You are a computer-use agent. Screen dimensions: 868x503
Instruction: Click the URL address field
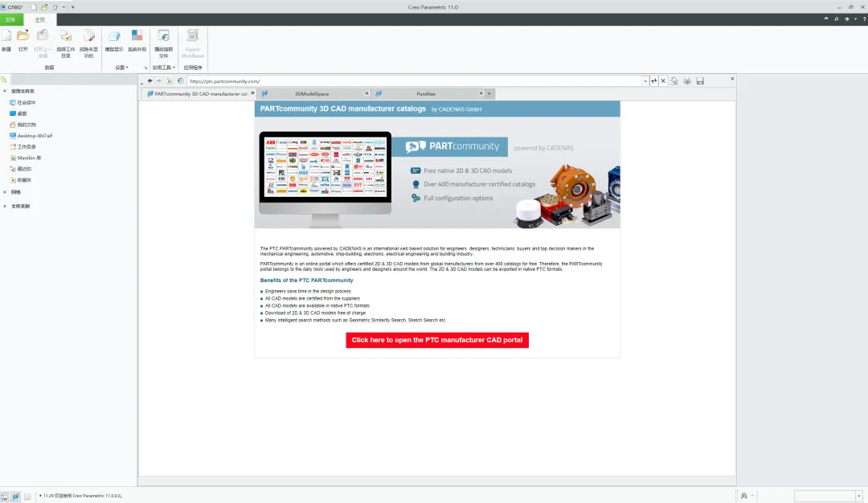pyautogui.click(x=416, y=81)
